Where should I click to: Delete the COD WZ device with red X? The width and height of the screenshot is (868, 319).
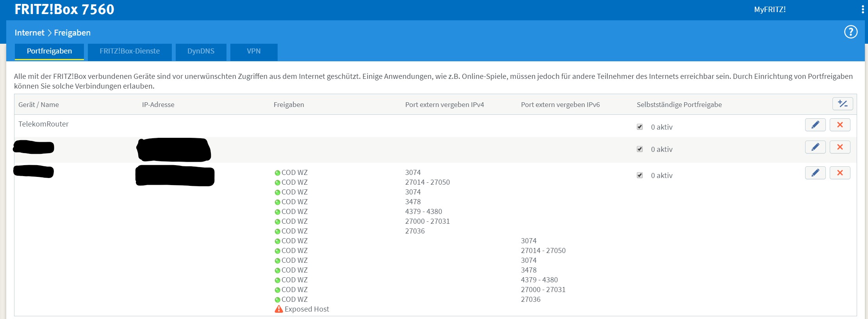[x=840, y=173]
